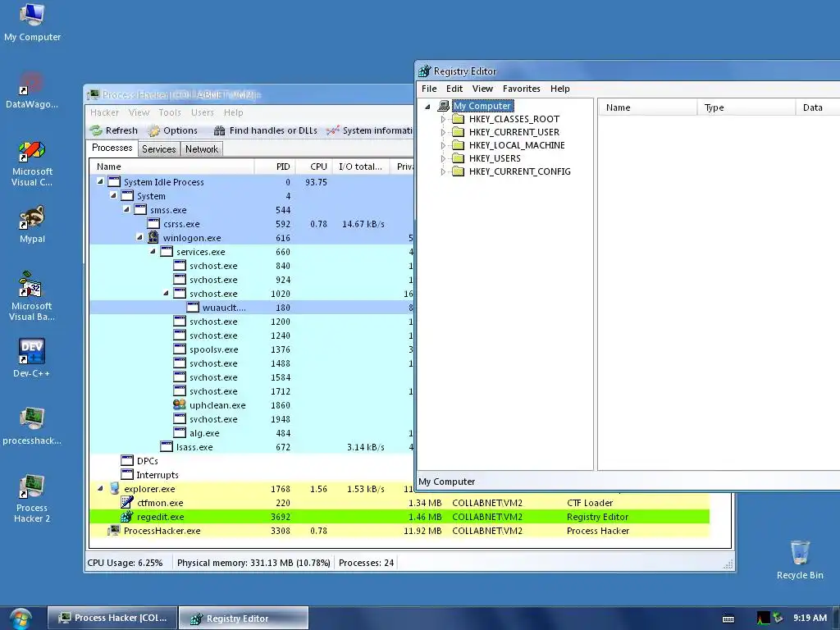The width and height of the screenshot is (840, 630).
Task: Click the Windows Start orb
Action: coord(21,619)
